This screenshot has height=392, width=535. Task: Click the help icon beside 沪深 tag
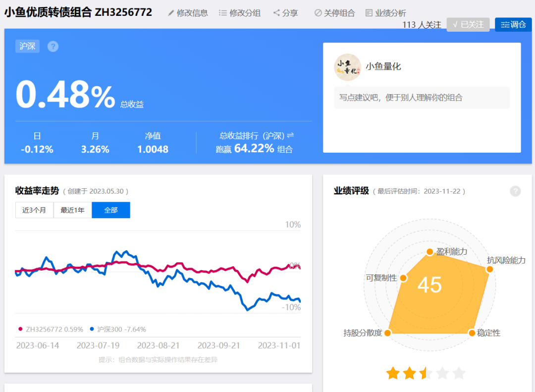coord(53,46)
